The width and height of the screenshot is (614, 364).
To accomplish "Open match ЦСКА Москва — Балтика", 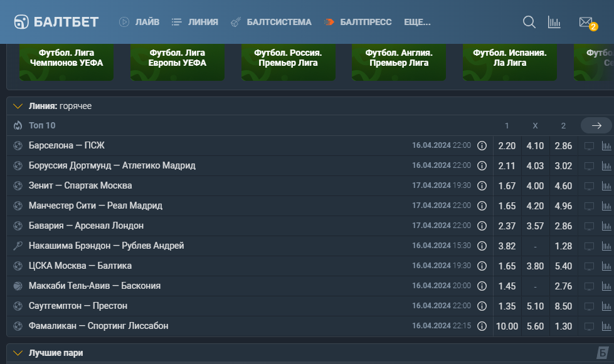I will (x=80, y=266).
